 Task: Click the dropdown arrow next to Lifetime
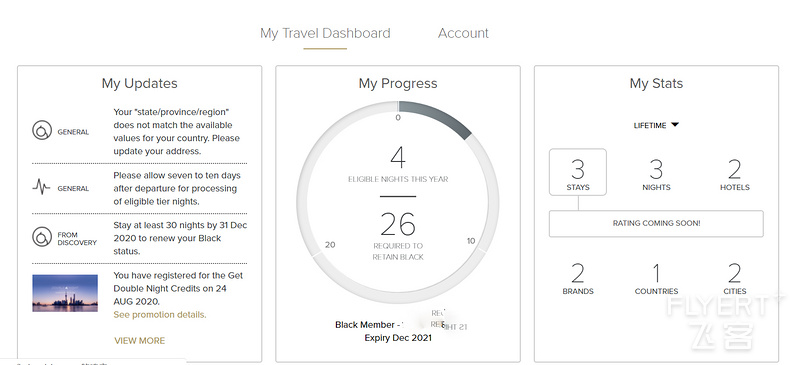pos(674,125)
